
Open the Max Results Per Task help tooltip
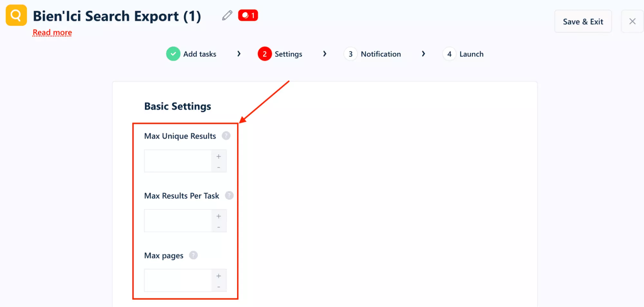pos(229,195)
